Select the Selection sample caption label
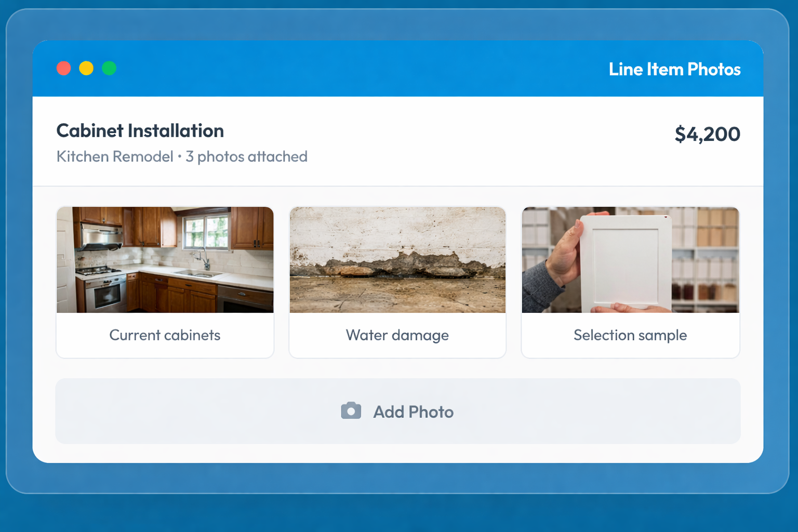The width and height of the screenshot is (798, 532). (x=630, y=335)
